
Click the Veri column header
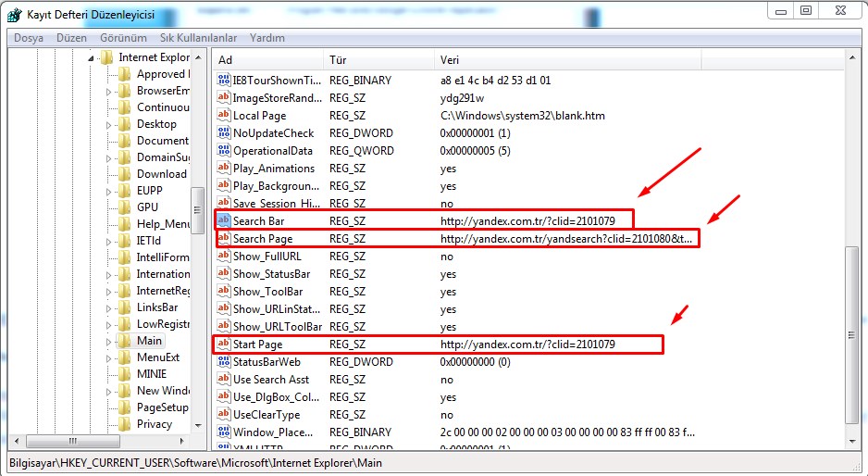pos(566,60)
